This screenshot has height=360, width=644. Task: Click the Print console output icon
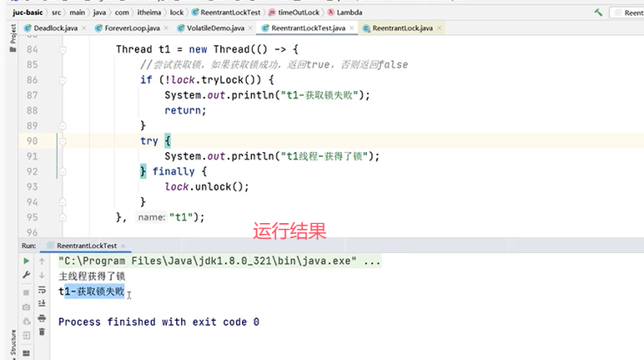pos(42,318)
